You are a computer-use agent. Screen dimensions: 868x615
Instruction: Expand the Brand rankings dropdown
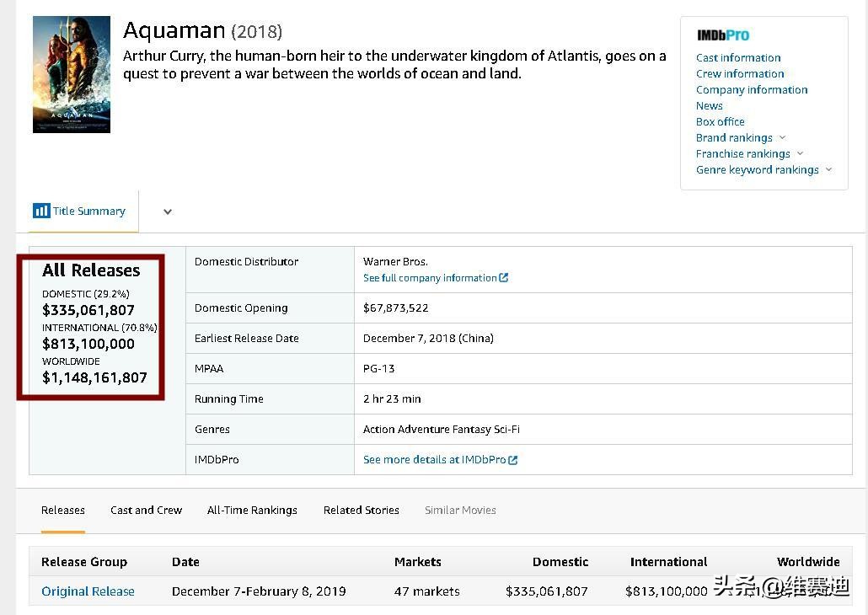coord(782,138)
